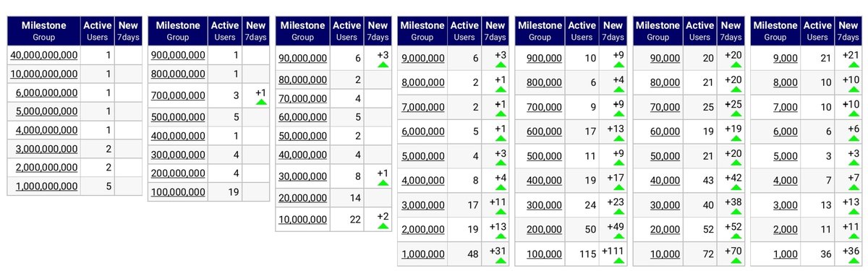Open the 10,000 milestone group
Image resolution: width=868 pixels, height=271 pixels.
(x=665, y=254)
